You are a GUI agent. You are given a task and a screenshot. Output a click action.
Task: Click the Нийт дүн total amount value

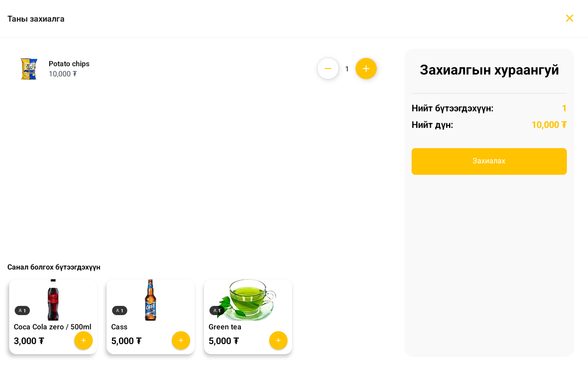click(x=549, y=125)
